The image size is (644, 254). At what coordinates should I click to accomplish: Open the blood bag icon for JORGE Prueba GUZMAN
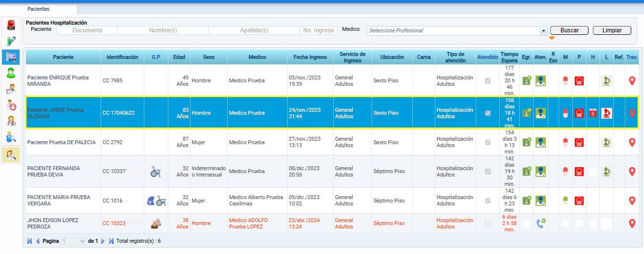(x=592, y=113)
